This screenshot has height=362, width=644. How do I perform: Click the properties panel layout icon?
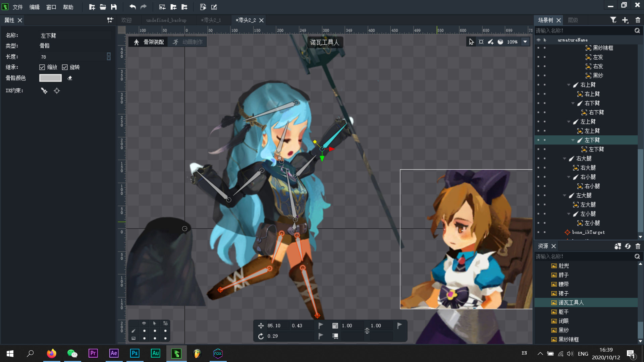110,20
